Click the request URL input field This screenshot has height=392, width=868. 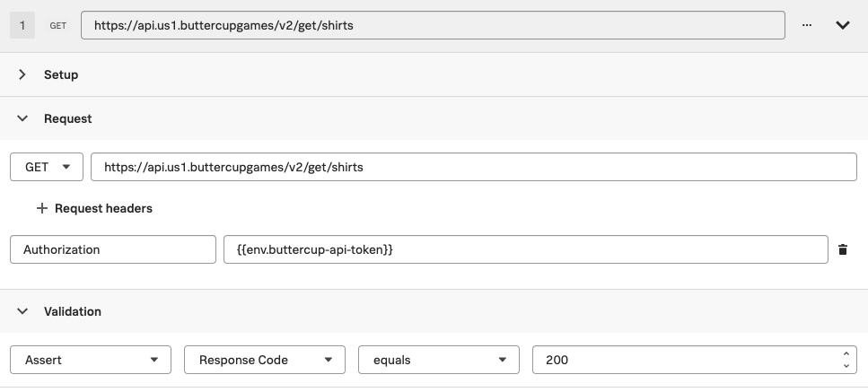click(x=474, y=167)
